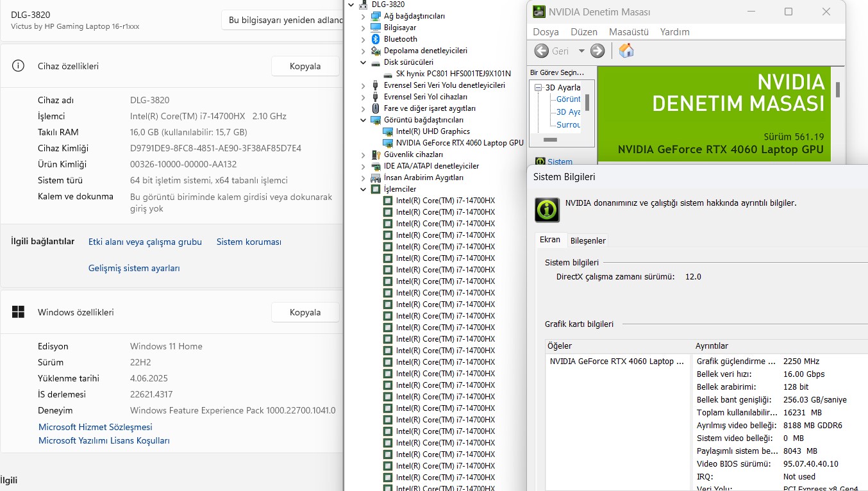Screen dimensions: 868x491
Task: Click Kopyala button for Windows özellikleri
Action: click(x=305, y=312)
